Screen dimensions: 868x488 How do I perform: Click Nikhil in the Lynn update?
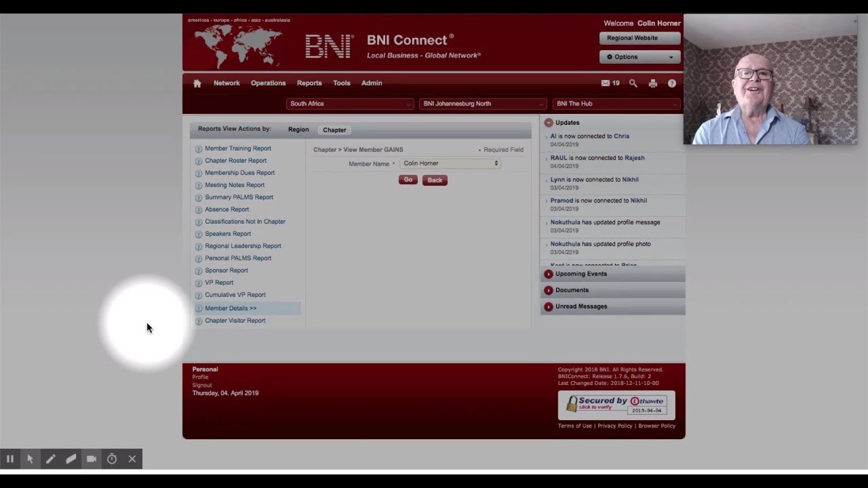tap(630, 180)
